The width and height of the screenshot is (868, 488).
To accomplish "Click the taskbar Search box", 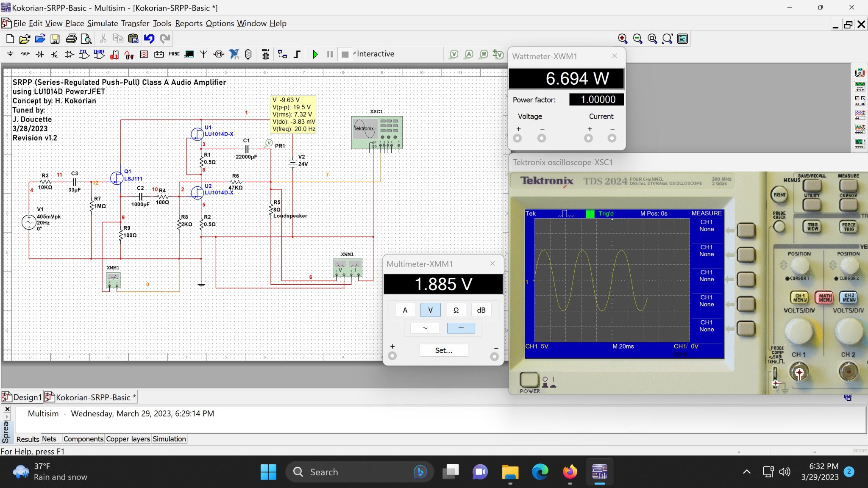I will 359,472.
